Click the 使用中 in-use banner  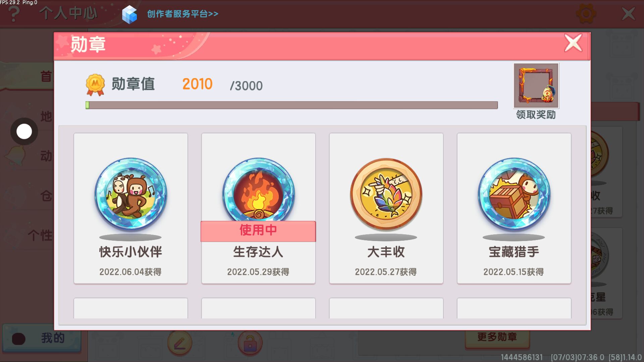258,231
